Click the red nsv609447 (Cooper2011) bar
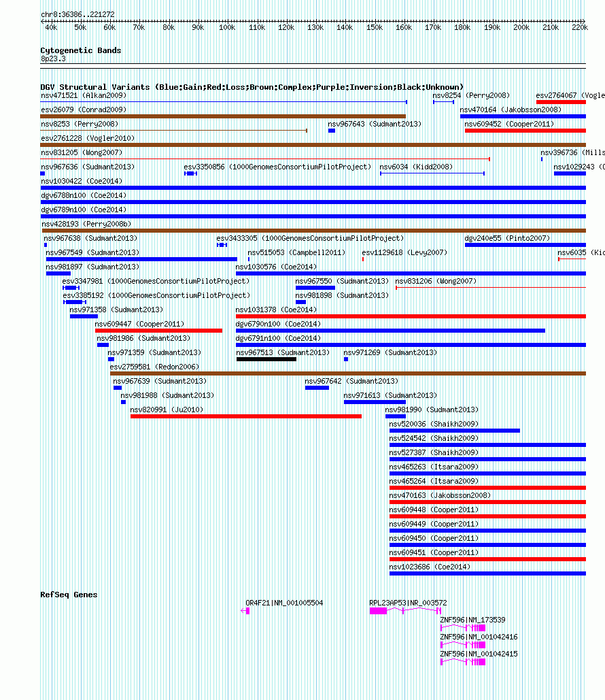The image size is (605, 700). [x=158, y=331]
